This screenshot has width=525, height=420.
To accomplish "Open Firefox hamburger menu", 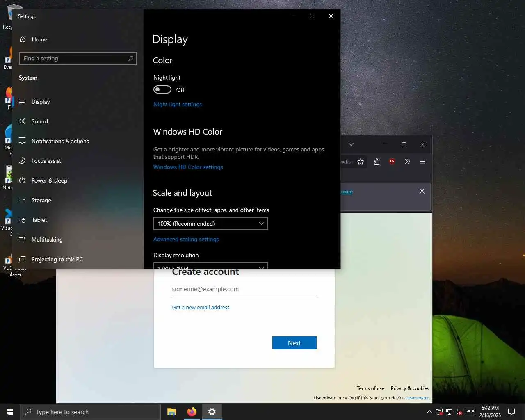I will (x=422, y=162).
